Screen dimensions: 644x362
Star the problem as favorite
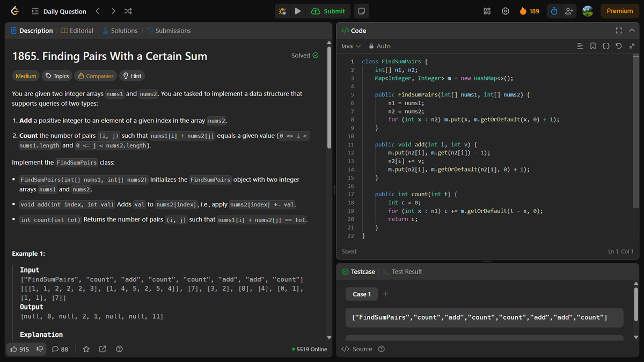pyautogui.click(x=86, y=349)
